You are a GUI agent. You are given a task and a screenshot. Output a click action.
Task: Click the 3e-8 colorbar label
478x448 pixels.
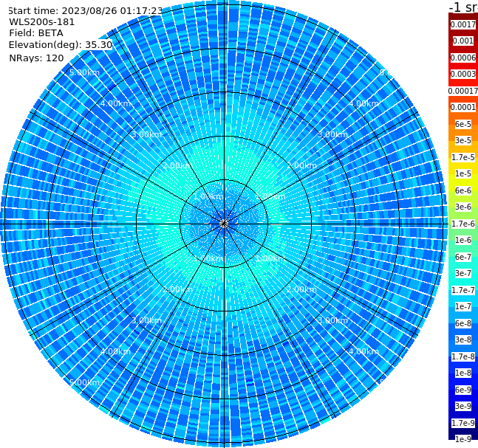click(x=463, y=340)
